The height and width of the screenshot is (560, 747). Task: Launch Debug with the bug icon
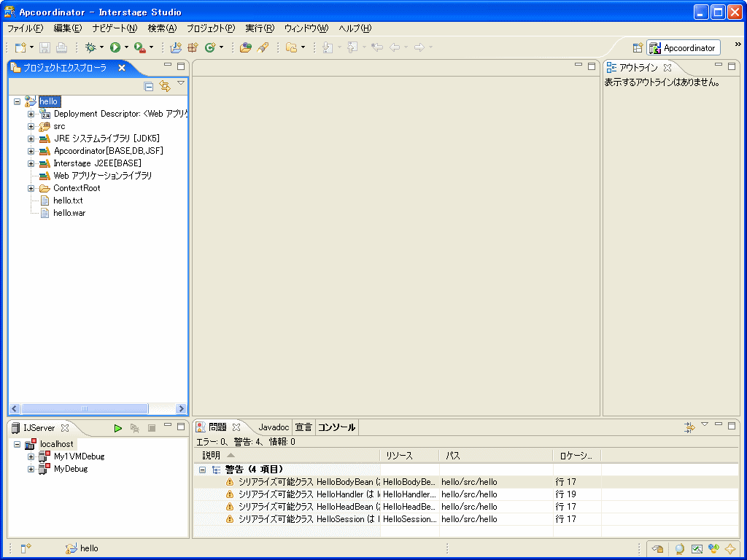coord(90,47)
